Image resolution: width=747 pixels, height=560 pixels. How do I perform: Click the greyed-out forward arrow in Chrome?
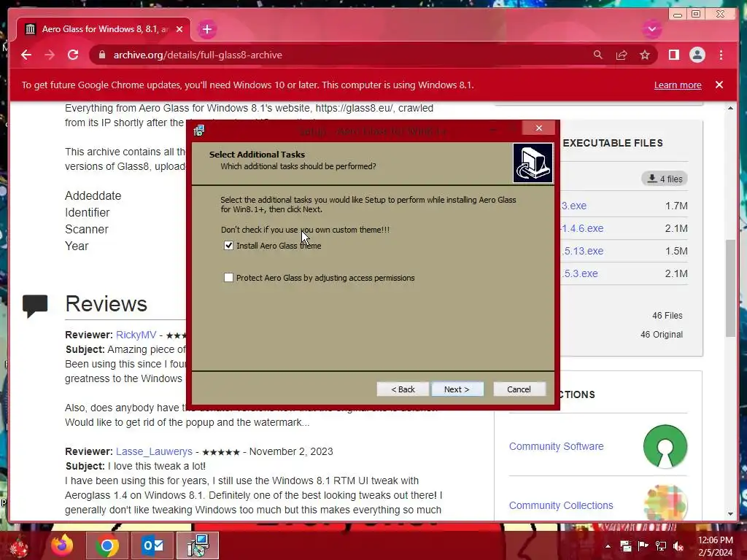tap(50, 55)
